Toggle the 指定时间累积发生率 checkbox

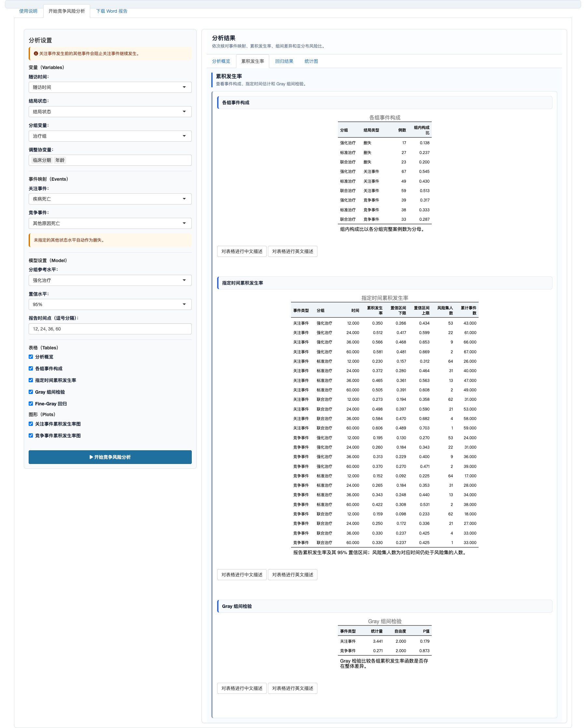(31, 380)
